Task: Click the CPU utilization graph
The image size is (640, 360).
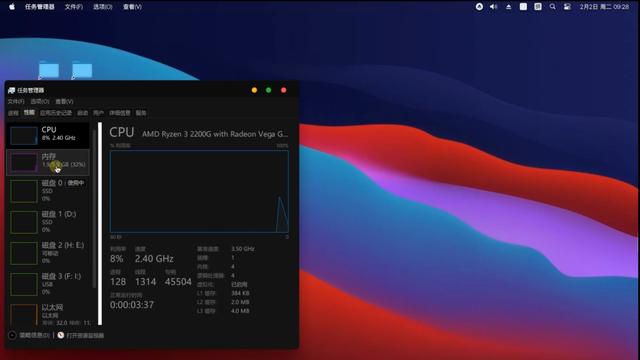Action: (x=199, y=191)
